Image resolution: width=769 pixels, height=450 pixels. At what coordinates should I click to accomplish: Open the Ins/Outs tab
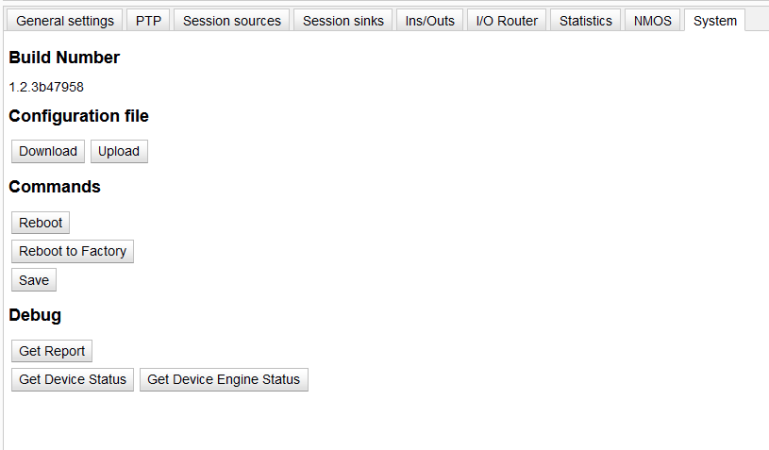pos(430,21)
